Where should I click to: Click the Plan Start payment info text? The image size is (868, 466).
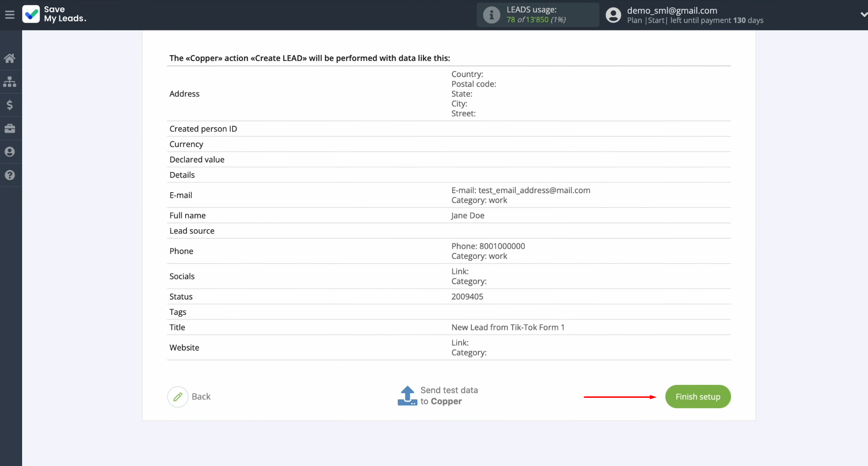click(695, 20)
